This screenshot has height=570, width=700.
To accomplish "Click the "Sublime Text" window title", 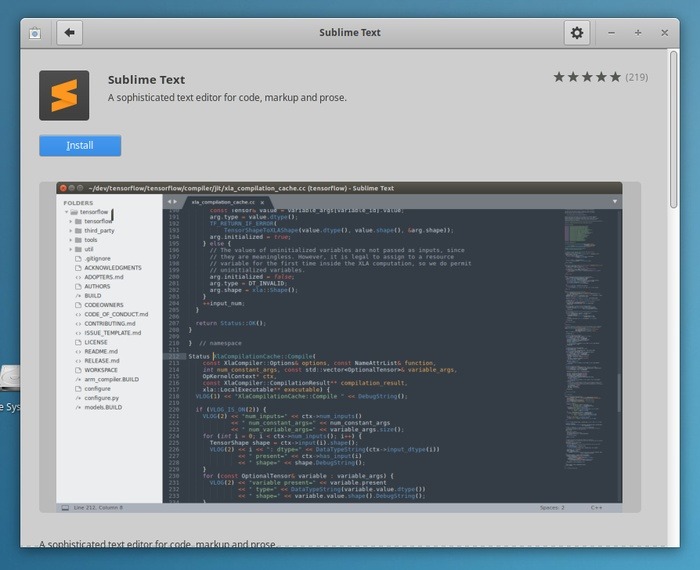I will (350, 33).
